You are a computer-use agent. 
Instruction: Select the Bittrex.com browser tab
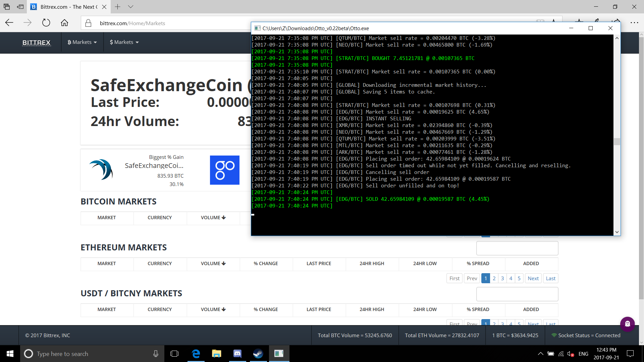coord(69,7)
